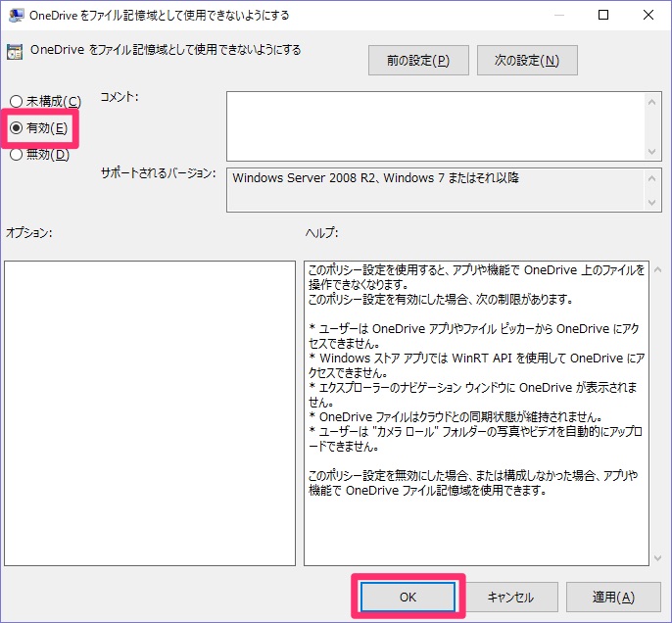The height and width of the screenshot is (623, 672).
Task: Click the help pane scroll down arrow
Action: tap(658, 558)
